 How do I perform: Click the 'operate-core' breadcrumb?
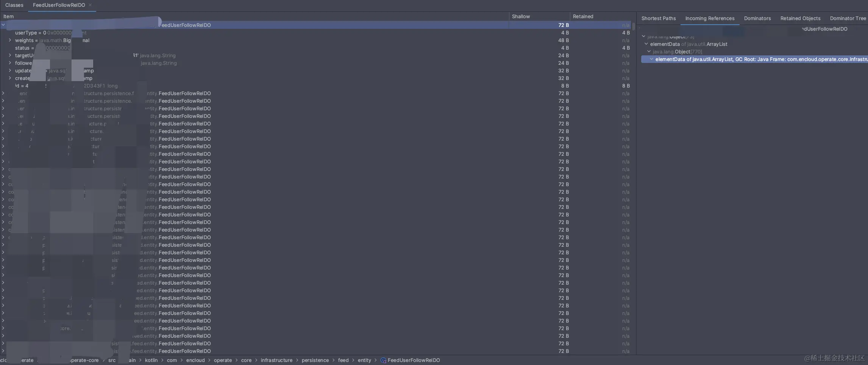tap(84, 360)
